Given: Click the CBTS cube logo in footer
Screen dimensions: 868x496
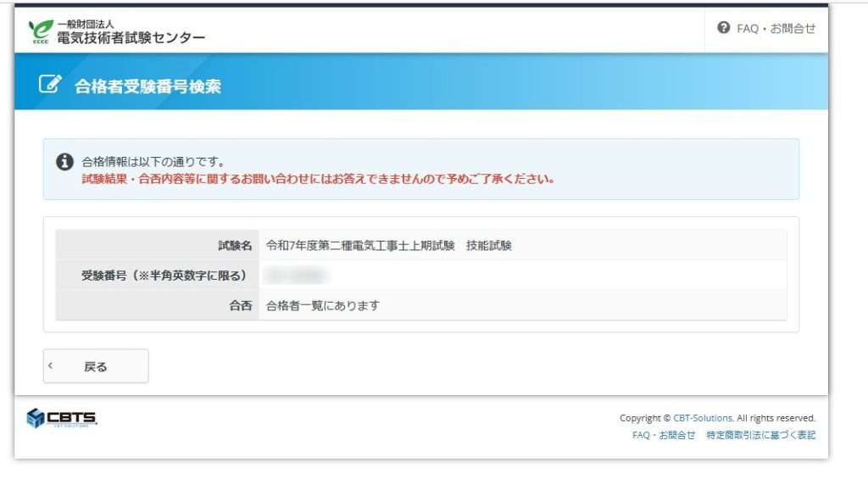Looking at the screenshot, I should [35, 418].
